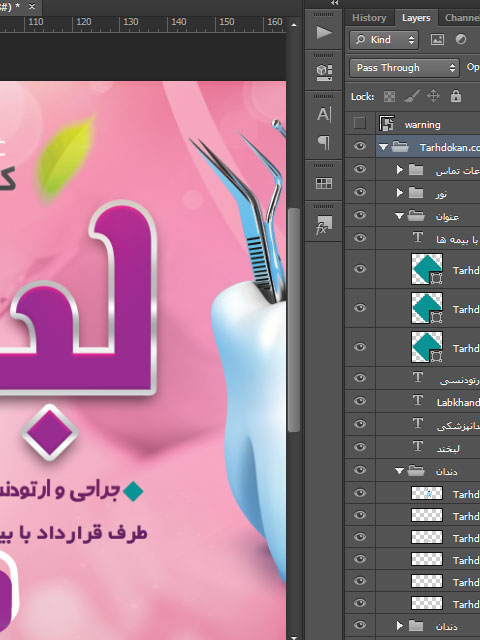Click the T icon of Labkhand text layer

418,400
